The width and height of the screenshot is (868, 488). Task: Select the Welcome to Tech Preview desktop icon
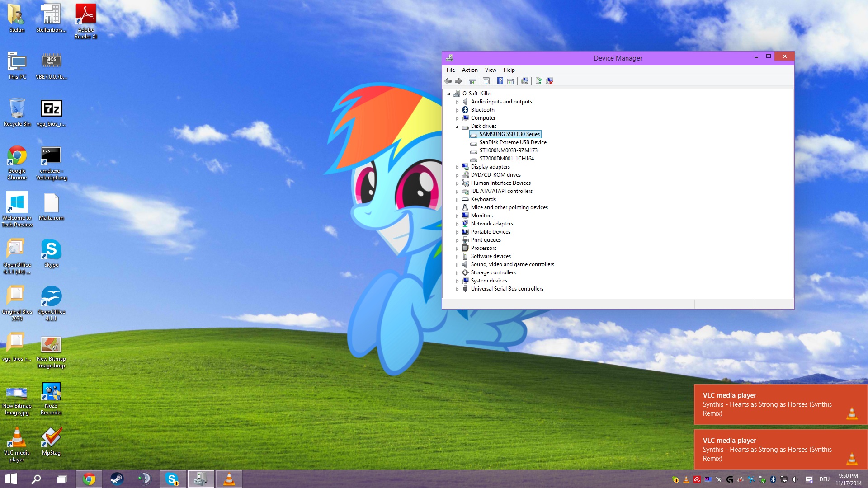pyautogui.click(x=17, y=209)
